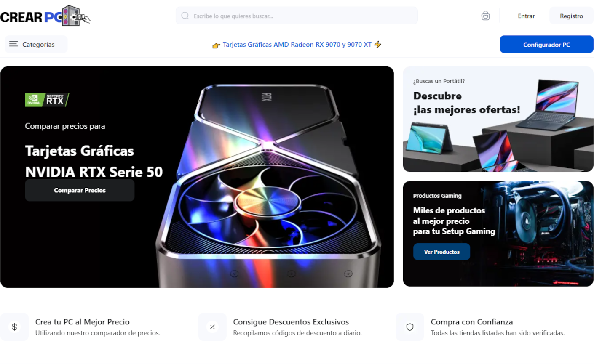Click the shield trust icon

point(410,327)
